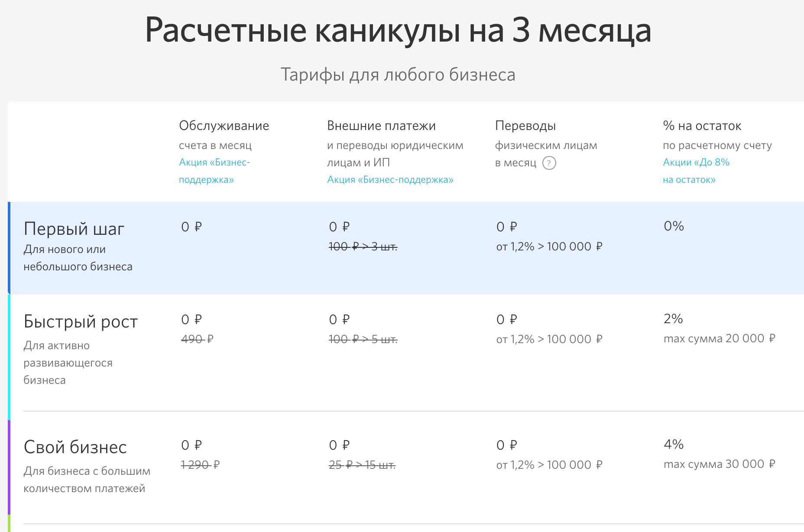Click Свой бизнес transfers price 0 ₽
Viewport: 804px width, 532px height.
point(507,445)
